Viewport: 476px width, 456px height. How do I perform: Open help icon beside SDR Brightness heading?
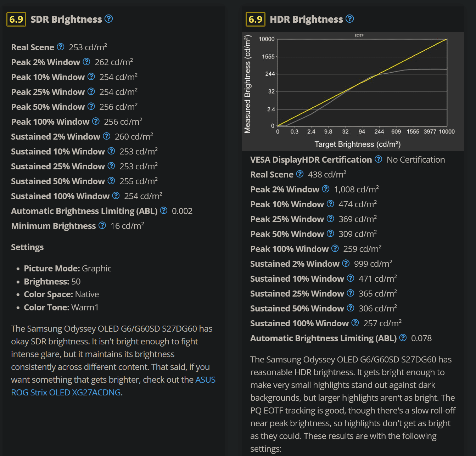[109, 19]
